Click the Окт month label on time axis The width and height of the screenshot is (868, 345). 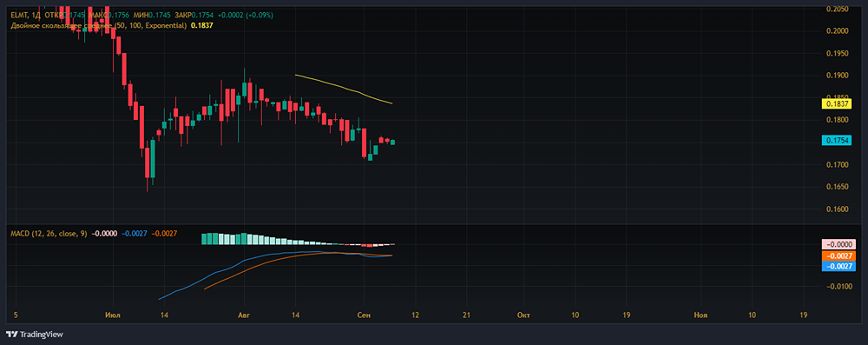coord(523,315)
